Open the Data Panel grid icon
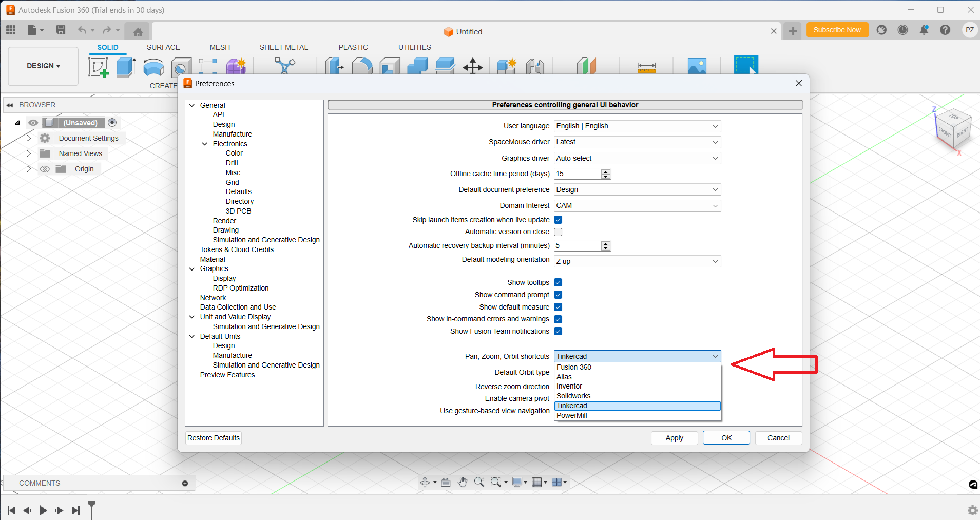Viewport: 980px width, 520px height. coord(11,30)
